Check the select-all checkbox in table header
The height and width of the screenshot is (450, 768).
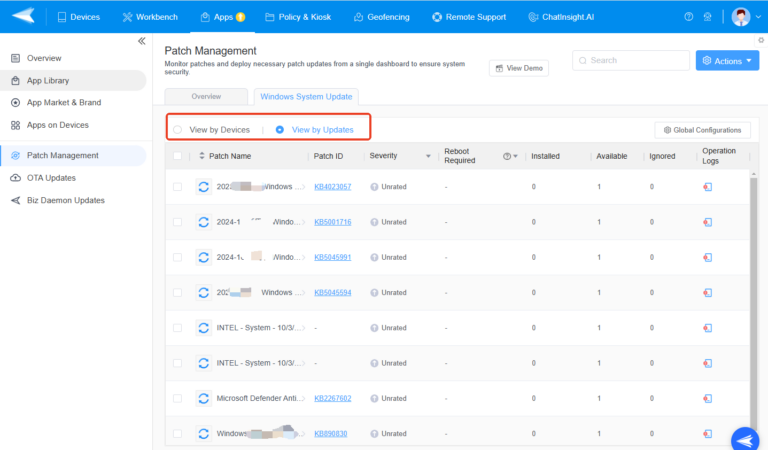coord(177,156)
